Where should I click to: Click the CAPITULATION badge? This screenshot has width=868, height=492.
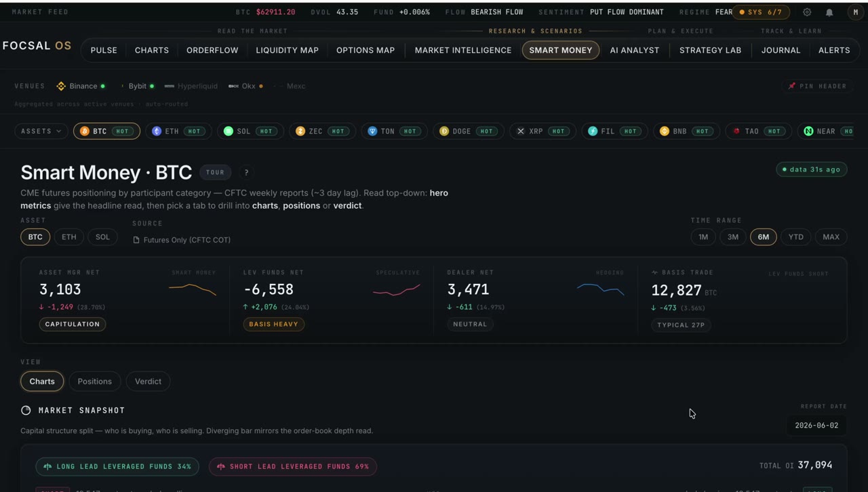pyautogui.click(x=73, y=324)
